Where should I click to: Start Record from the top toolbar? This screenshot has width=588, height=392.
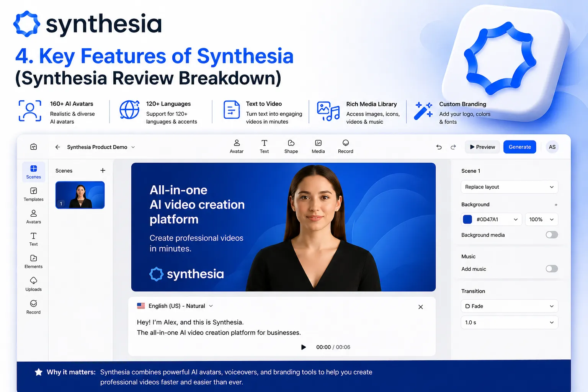(346, 147)
